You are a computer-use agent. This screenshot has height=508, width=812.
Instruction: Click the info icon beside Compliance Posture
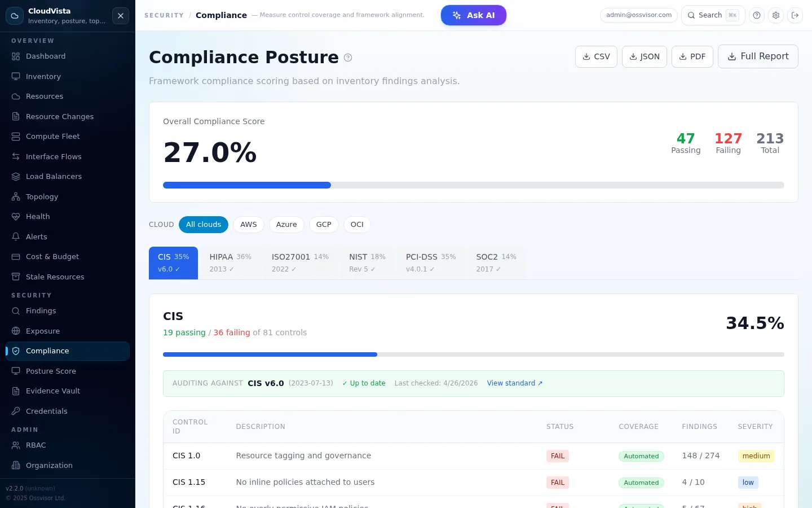pyautogui.click(x=348, y=58)
